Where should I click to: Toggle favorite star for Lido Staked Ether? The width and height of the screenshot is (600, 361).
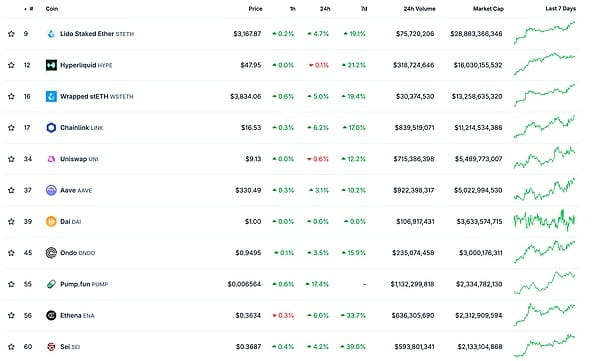tap(11, 34)
